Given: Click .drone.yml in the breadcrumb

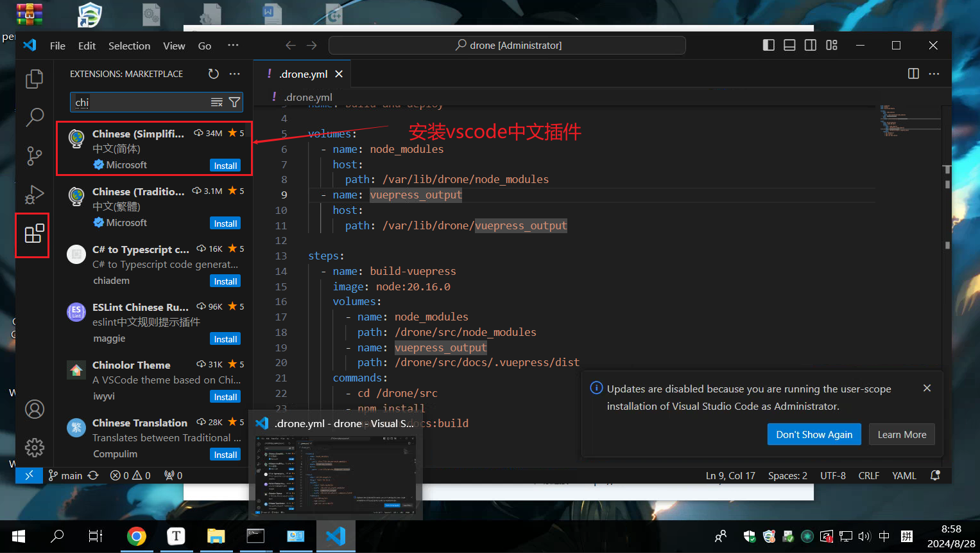Looking at the screenshot, I should tap(308, 97).
